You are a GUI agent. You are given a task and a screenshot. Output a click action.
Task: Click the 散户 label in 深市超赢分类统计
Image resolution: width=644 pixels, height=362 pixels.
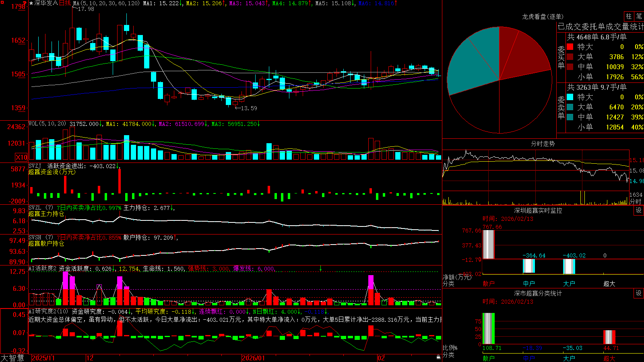point(489,358)
